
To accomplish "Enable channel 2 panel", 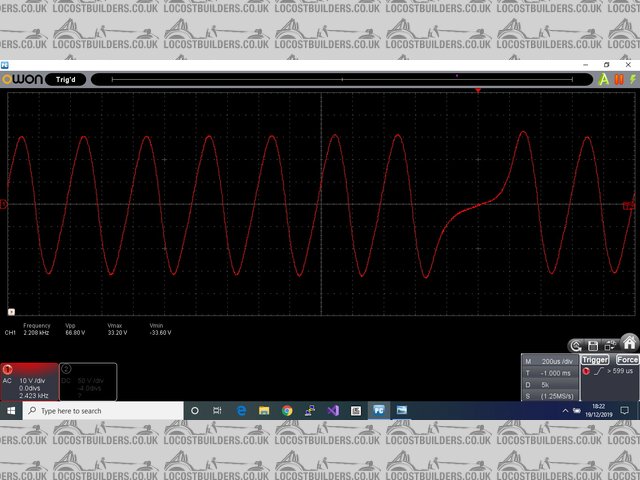I will pos(66,368).
